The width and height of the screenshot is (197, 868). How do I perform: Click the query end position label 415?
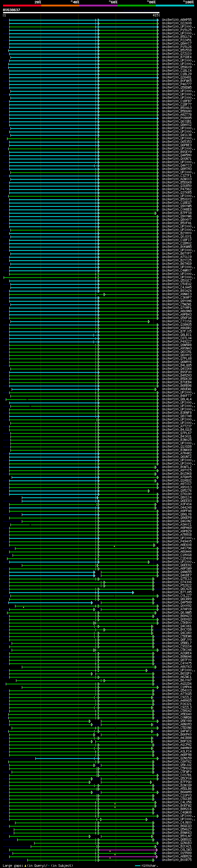coord(155,15)
